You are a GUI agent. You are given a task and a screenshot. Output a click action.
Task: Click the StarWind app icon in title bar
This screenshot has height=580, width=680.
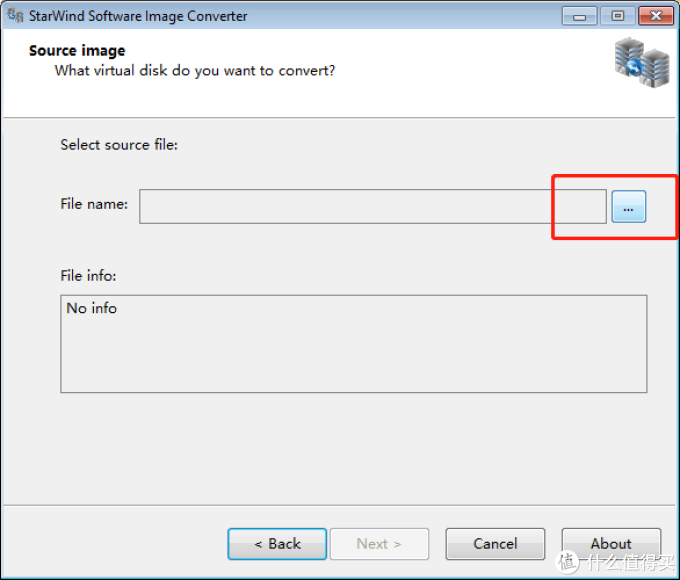(x=15, y=16)
